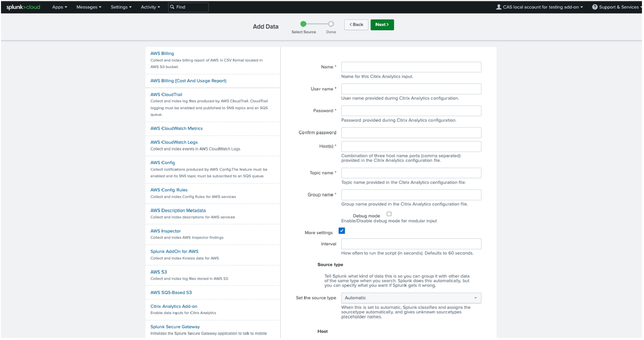Focus the Password input field

411,111
